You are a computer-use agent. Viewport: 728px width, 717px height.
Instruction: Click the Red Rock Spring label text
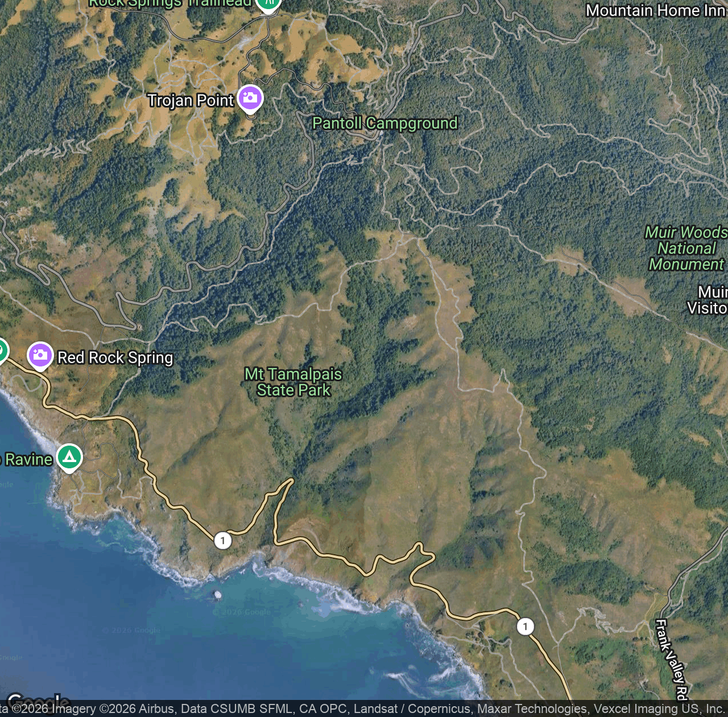click(115, 357)
